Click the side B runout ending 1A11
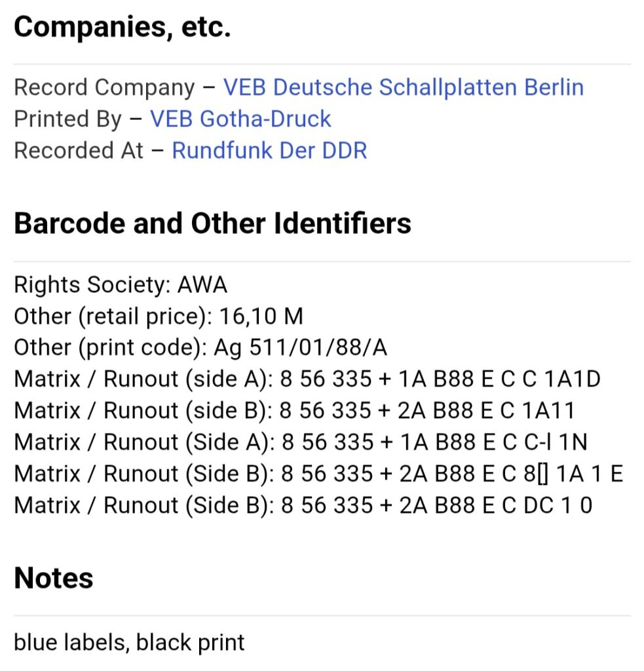Screen dimensions: 644x671 294,411
